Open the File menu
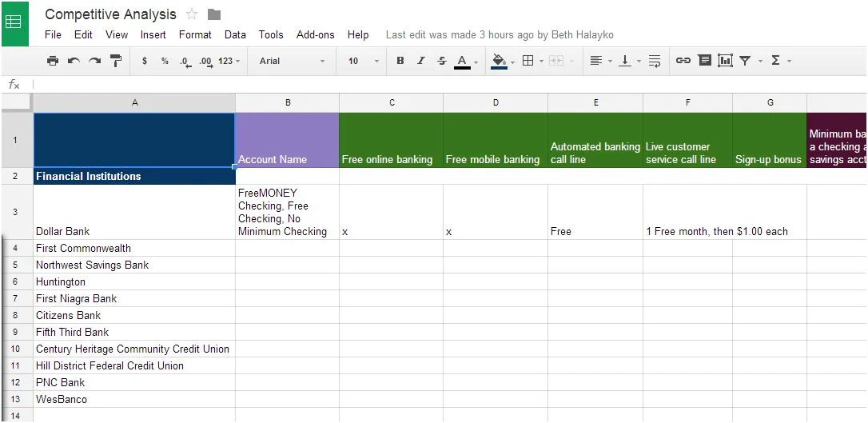Screen dimensions: 868x423 [x=53, y=34]
